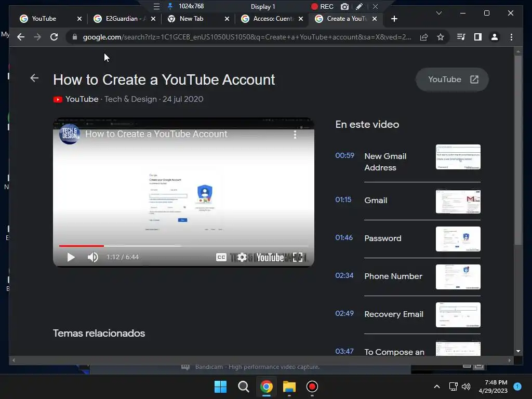Open the volume control in system tray
Image resolution: width=532 pixels, height=399 pixels.
coord(466,387)
